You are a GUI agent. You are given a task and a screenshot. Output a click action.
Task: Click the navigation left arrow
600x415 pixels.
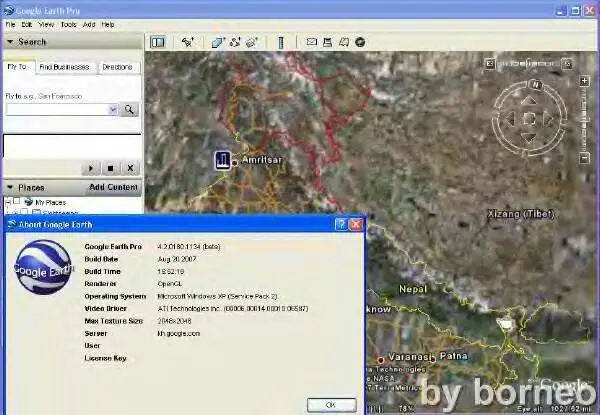click(511, 119)
